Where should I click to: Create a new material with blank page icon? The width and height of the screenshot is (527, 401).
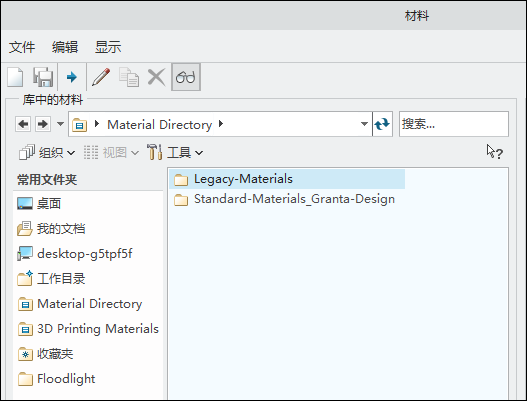15,77
